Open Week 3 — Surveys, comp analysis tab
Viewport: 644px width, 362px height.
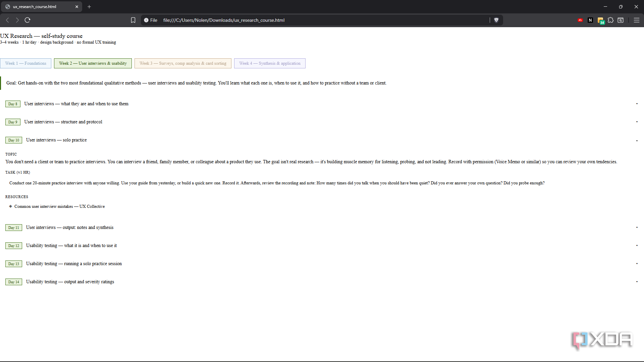tap(183, 63)
